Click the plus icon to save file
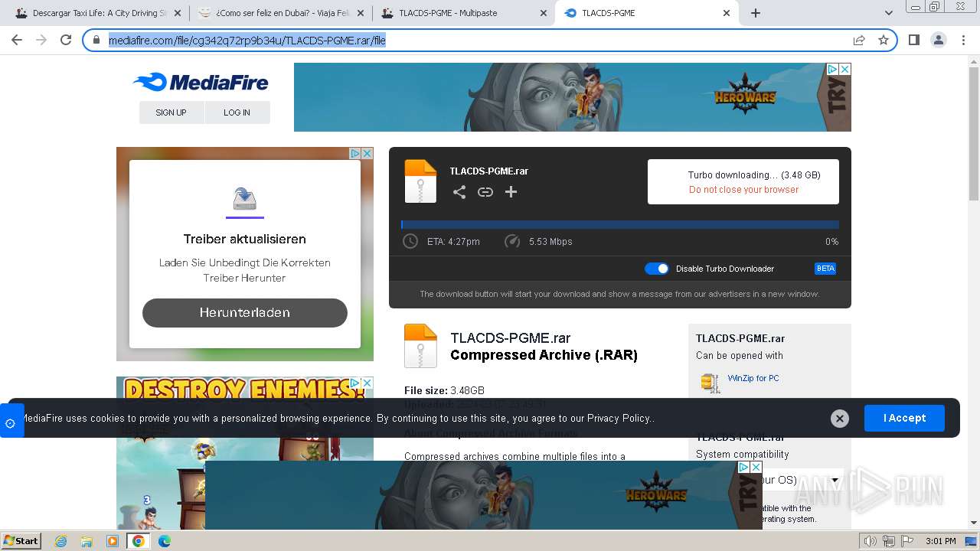 click(x=511, y=192)
